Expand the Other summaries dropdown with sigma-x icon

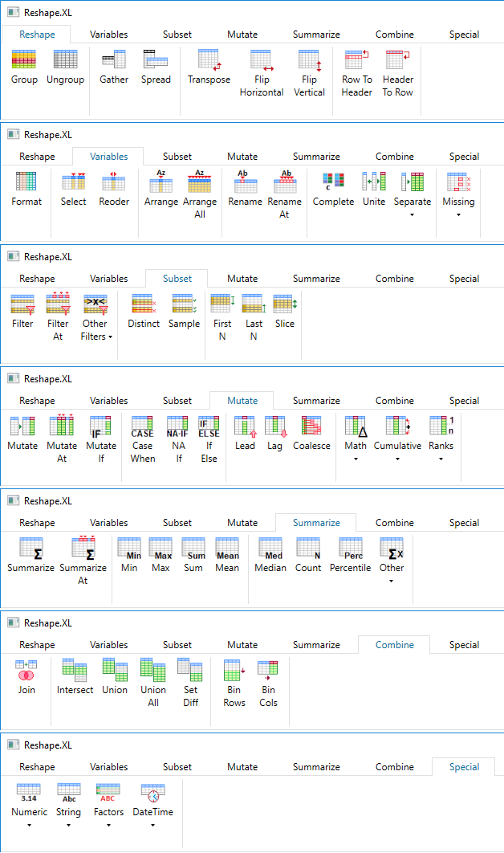[x=392, y=581]
